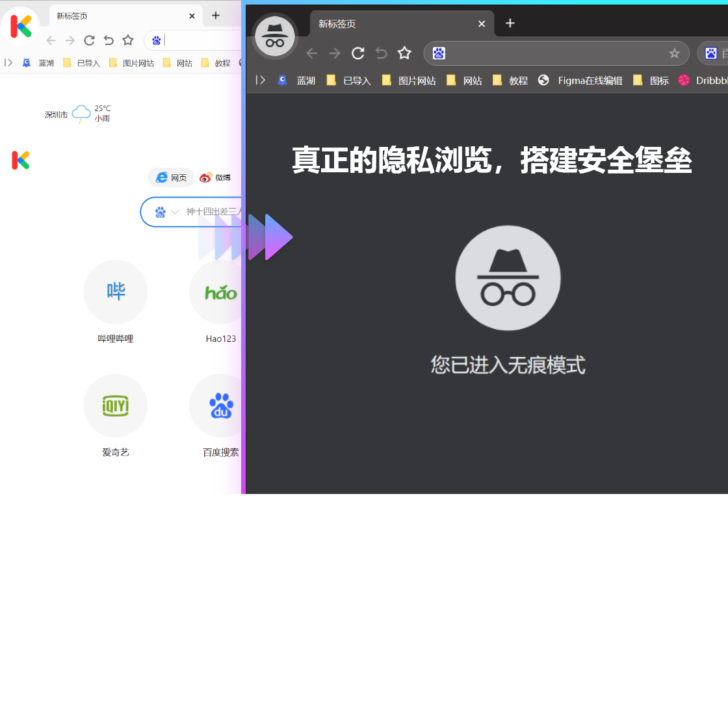Go forward in the dark incognito window

click(335, 53)
